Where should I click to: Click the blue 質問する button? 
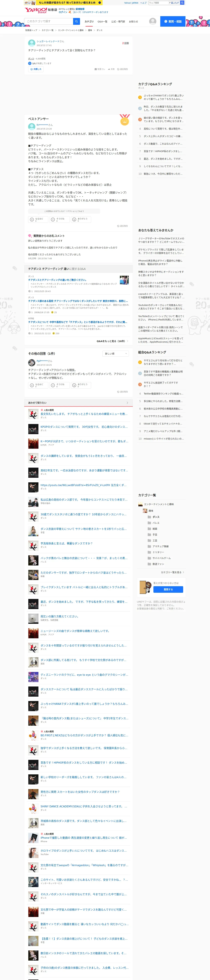click(168, 589)
